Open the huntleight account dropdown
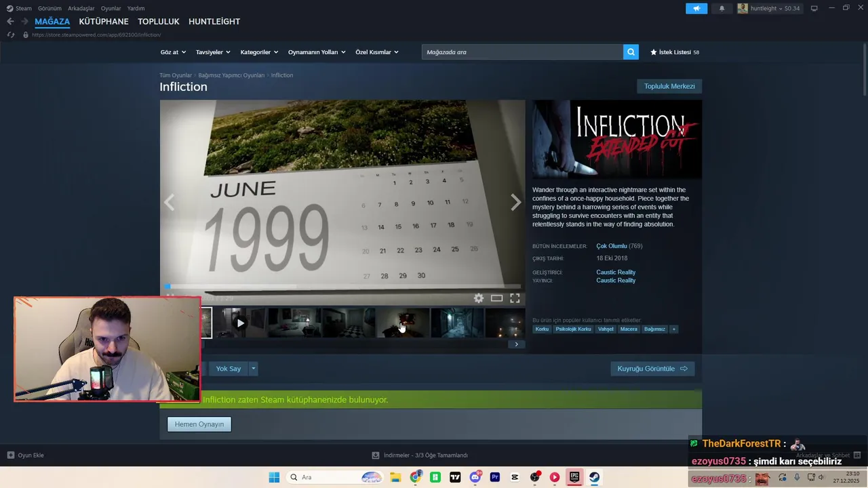Viewport: 868px width, 488px height. [775, 8]
